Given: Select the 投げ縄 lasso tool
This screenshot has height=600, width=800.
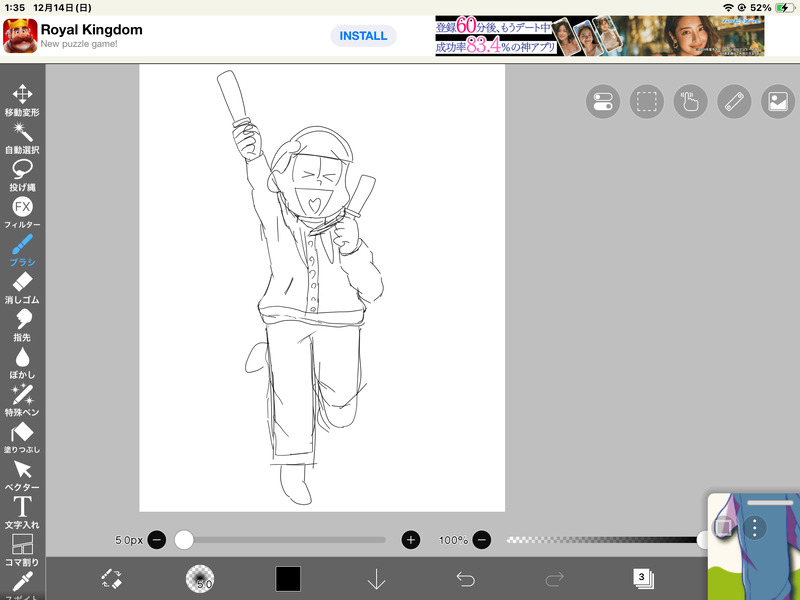Looking at the screenshot, I should [x=22, y=175].
